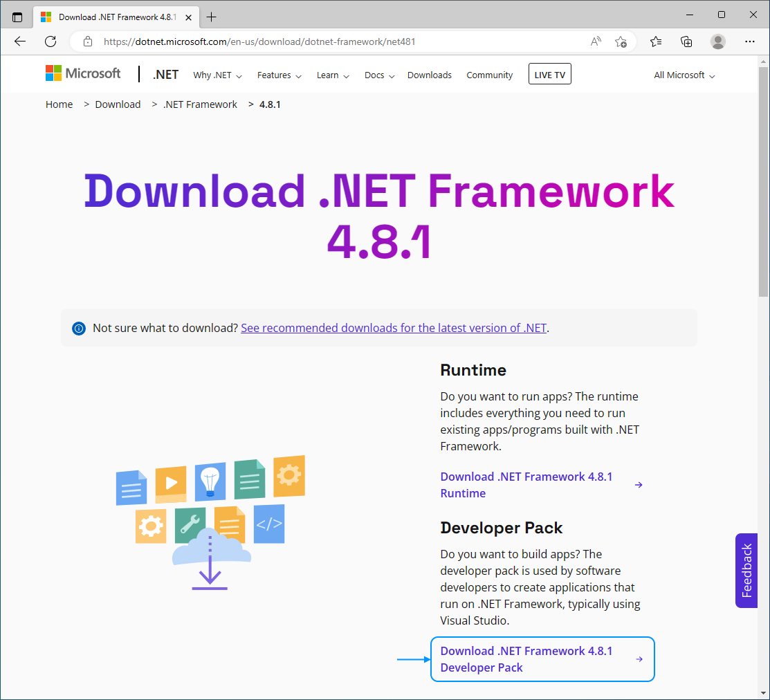This screenshot has width=770, height=700.
Task: Download .NET Framework 4.8.1 Developer Pack
Action: (542, 659)
